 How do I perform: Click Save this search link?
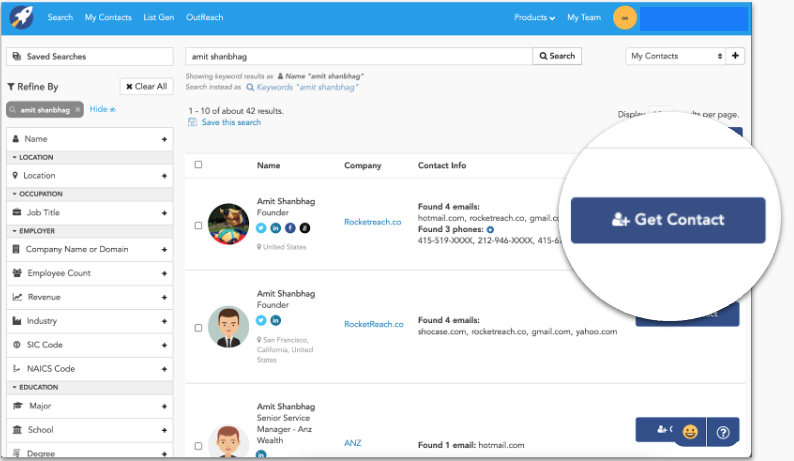231,122
